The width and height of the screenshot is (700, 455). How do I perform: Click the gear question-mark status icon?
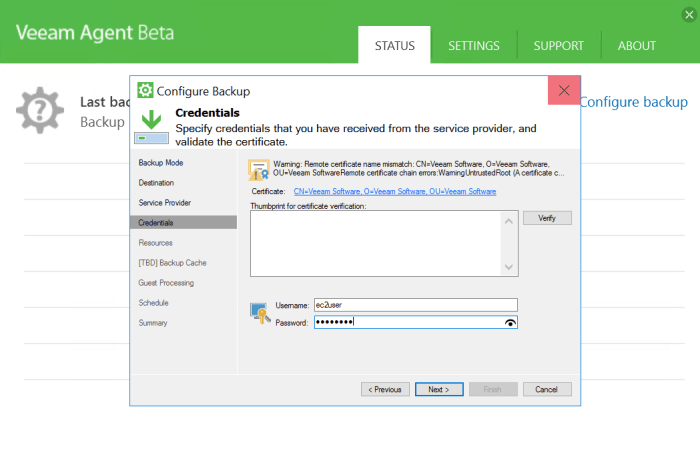click(x=40, y=110)
